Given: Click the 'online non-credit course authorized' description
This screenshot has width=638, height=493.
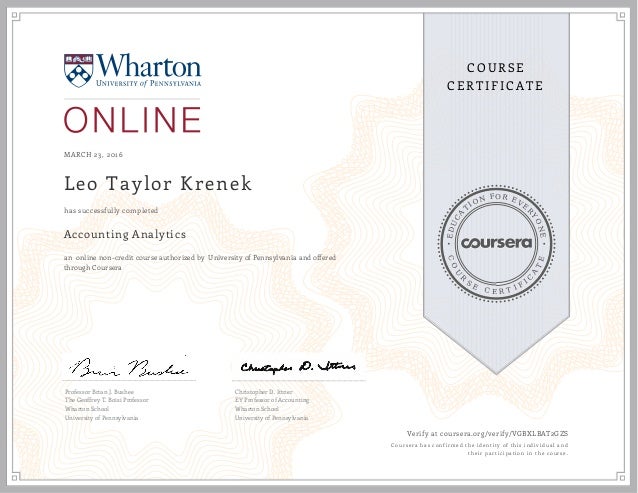Looking at the screenshot, I should (200, 262).
